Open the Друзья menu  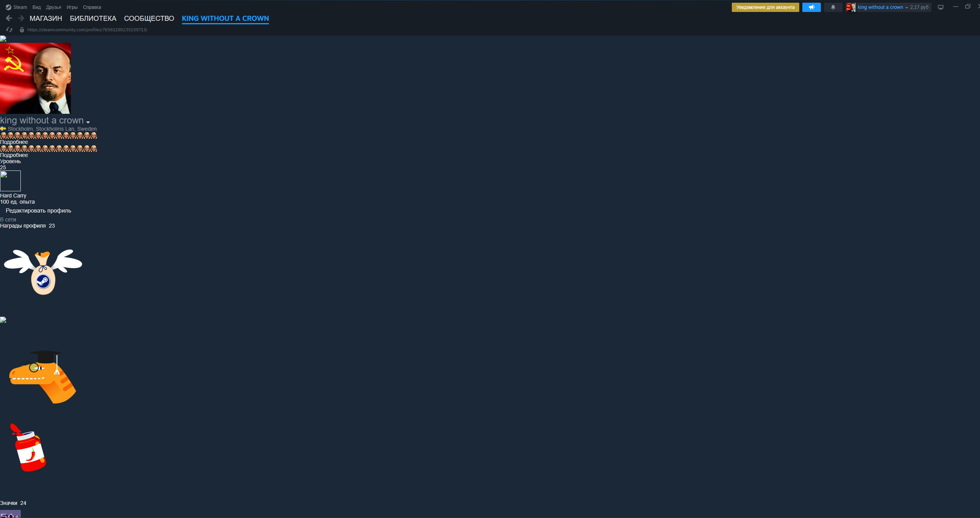click(54, 7)
